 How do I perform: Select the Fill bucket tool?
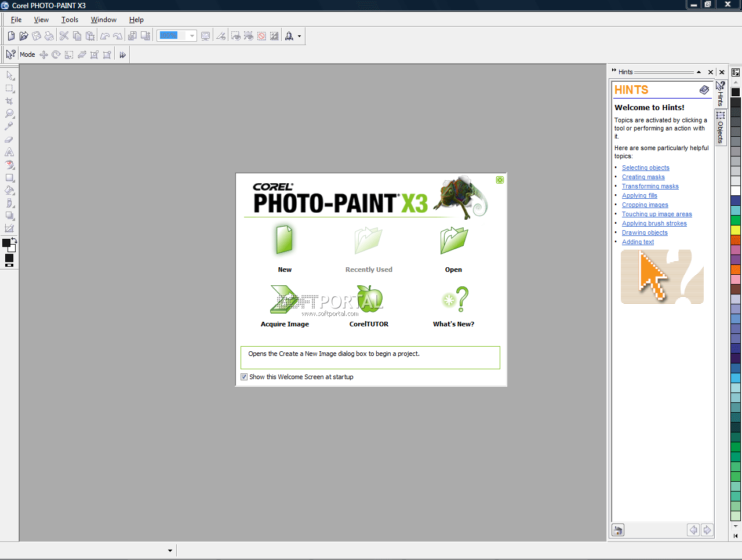click(10, 190)
